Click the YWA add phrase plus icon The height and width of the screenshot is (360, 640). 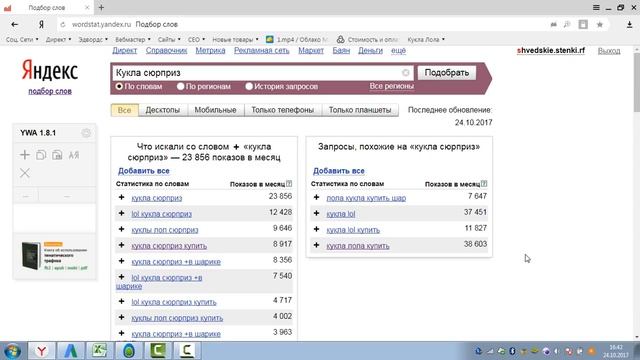click(x=24, y=155)
